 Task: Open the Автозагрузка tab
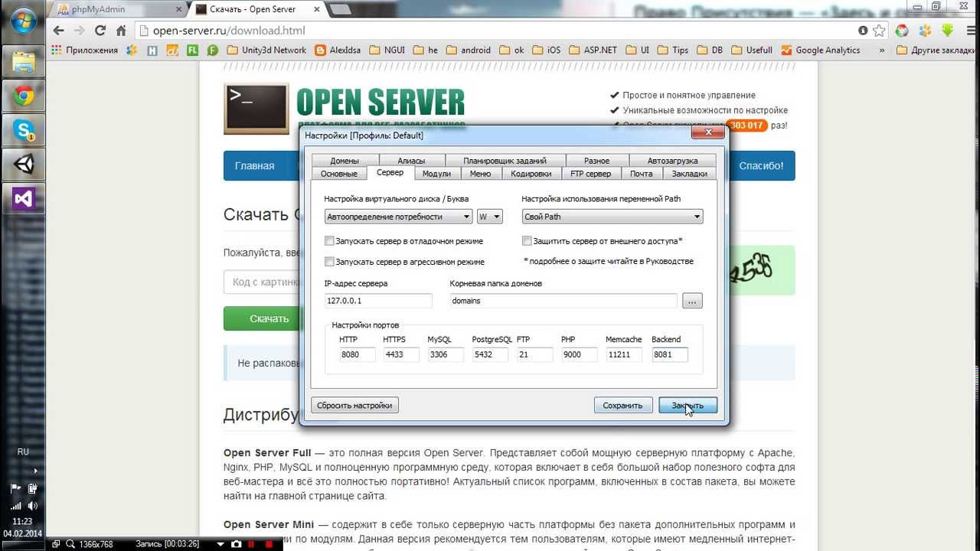[672, 161]
